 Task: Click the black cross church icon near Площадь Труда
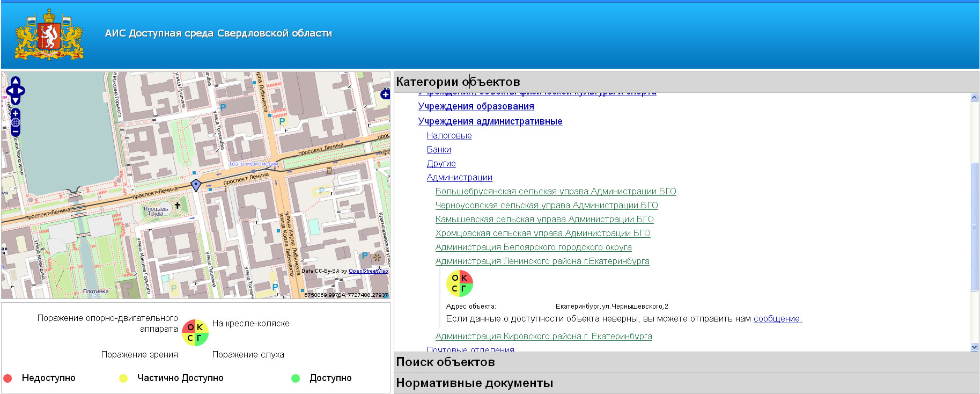tap(178, 206)
